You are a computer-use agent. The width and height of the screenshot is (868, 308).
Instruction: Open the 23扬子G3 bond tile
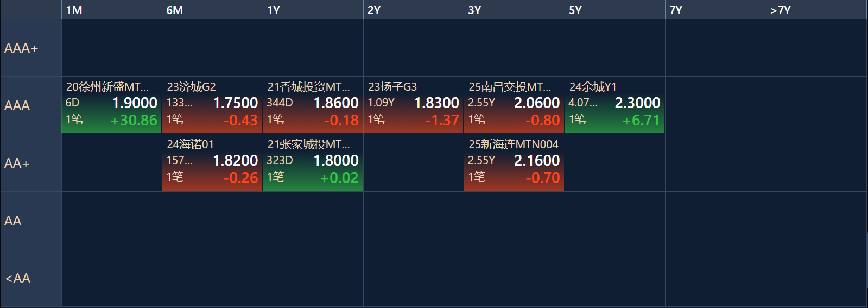point(414,105)
